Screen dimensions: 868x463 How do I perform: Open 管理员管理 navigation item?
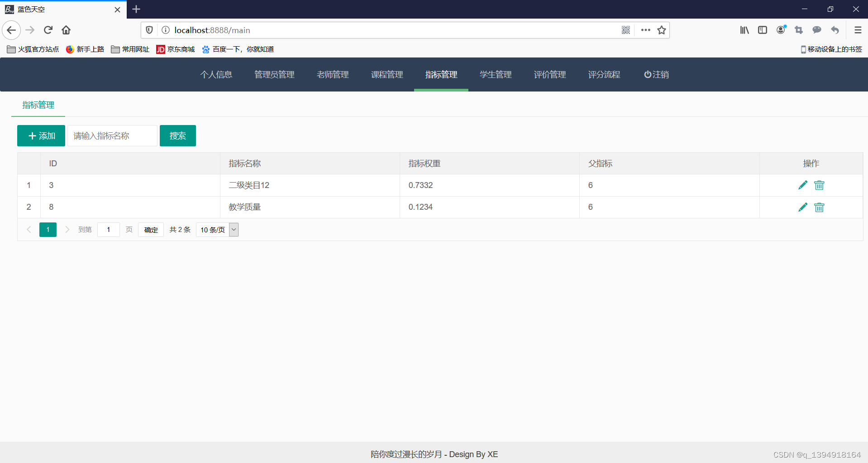click(x=274, y=75)
